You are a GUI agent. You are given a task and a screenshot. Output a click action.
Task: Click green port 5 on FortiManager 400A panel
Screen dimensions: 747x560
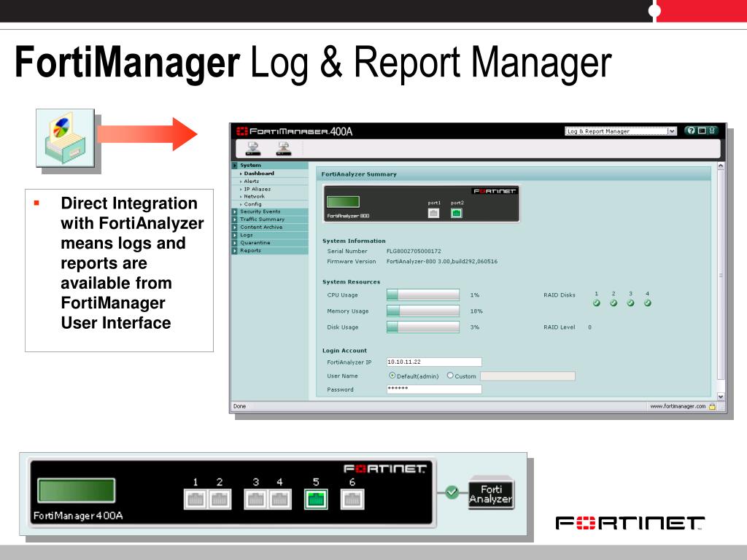[x=316, y=499]
